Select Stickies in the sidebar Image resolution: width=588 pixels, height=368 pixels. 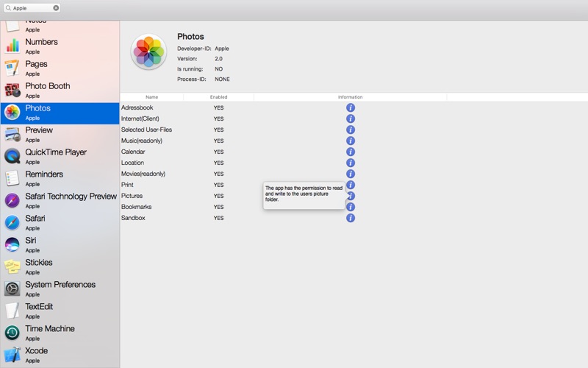(x=60, y=266)
